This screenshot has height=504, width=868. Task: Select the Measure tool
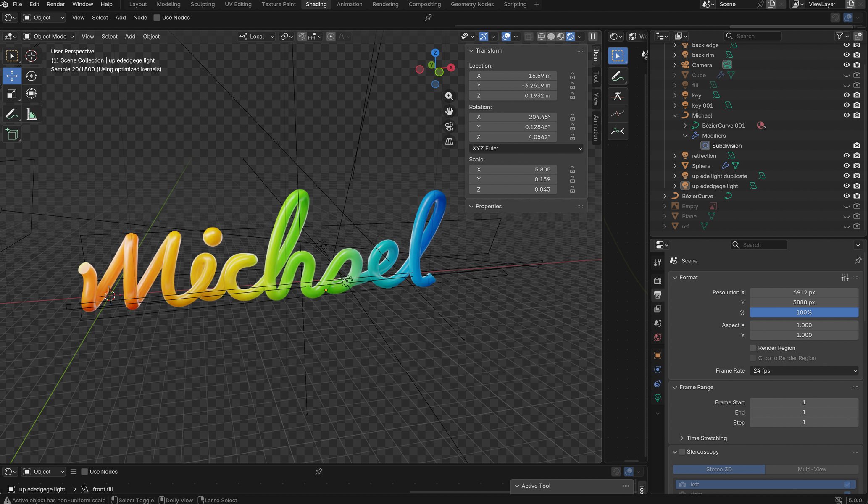pyautogui.click(x=32, y=114)
